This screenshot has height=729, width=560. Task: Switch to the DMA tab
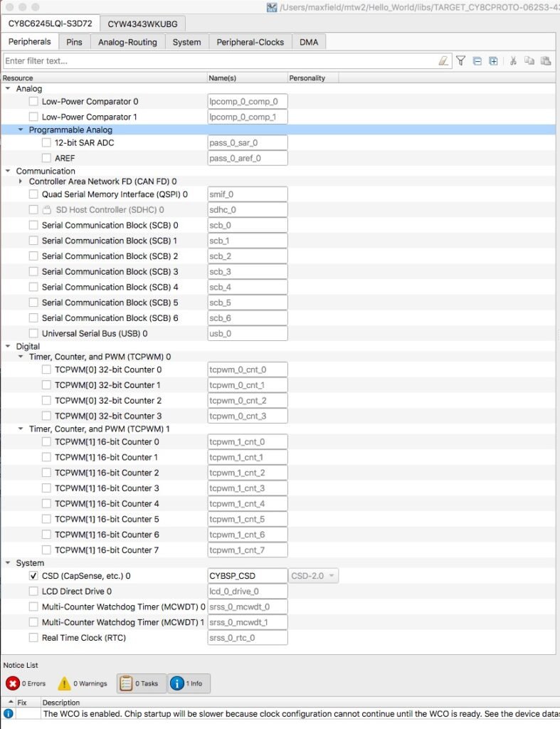click(x=309, y=42)
